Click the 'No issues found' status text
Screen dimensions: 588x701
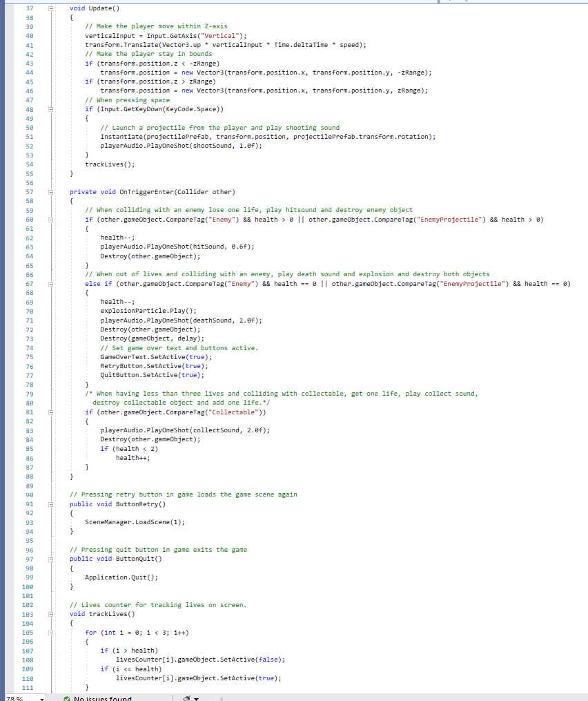coord(103,698)
